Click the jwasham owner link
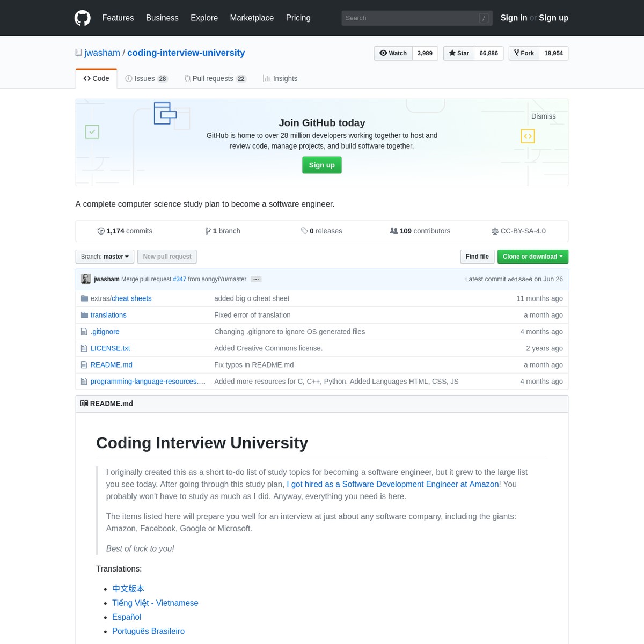Screen dimensions: 644x644 click(x=102, y=53)
